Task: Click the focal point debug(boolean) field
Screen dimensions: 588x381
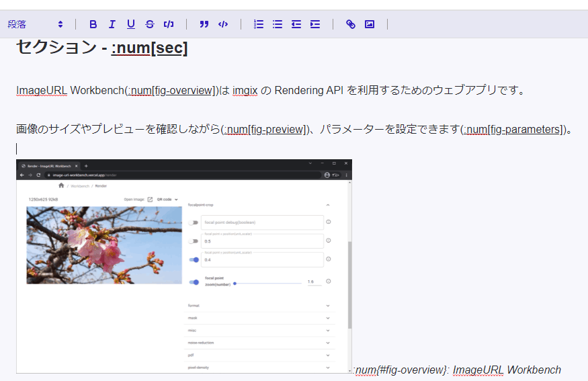Action: click(x=262, y=222)
